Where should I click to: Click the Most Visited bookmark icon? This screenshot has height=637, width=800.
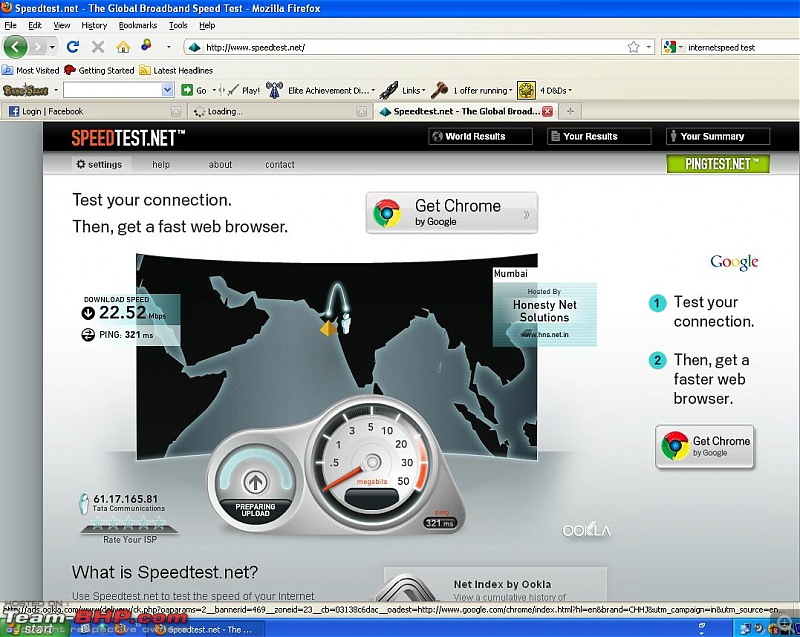[7, 70]
